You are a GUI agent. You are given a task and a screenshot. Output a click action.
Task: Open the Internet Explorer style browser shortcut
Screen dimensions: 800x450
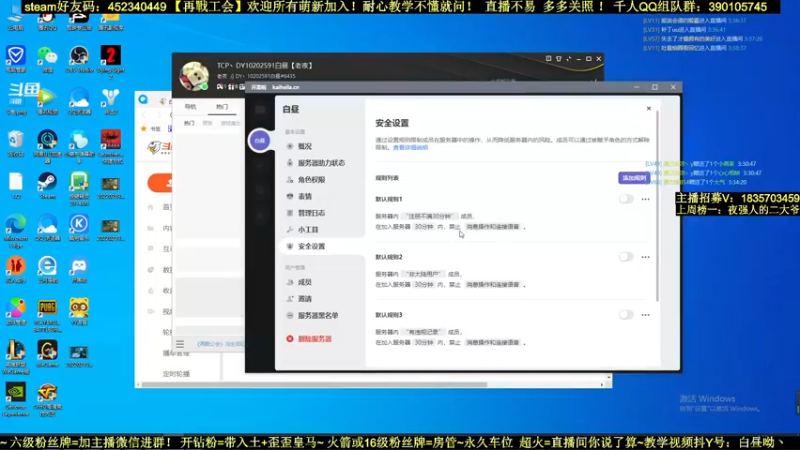pyautogui.click(x=47, y=270)
